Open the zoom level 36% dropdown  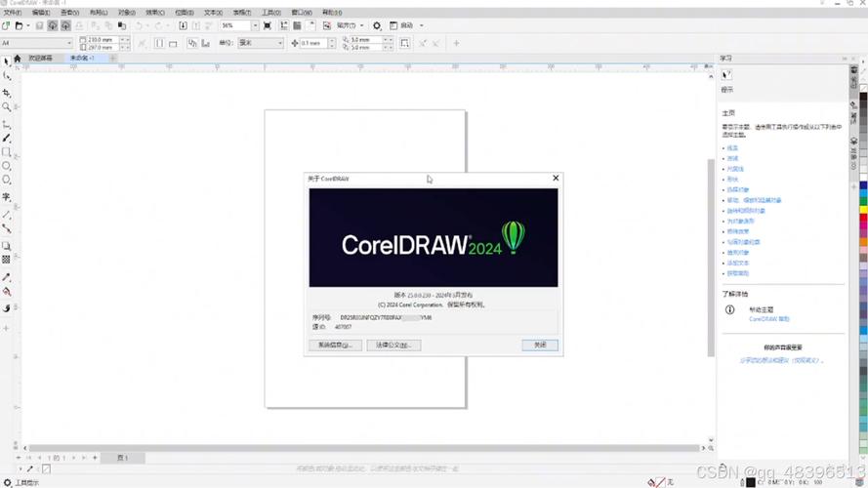click(255, 25)
